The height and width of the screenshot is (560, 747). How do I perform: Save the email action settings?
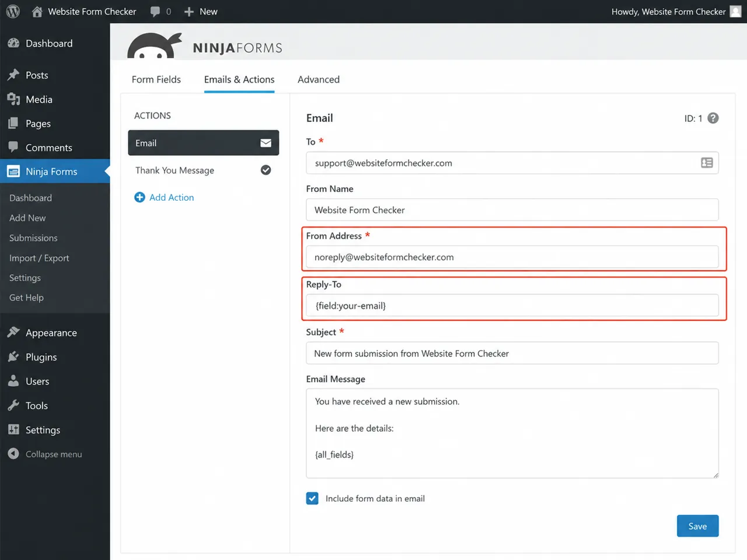[x=698, y=526]
